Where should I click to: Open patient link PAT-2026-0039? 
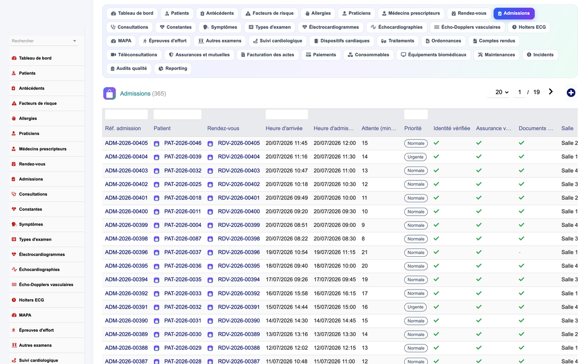183,157
